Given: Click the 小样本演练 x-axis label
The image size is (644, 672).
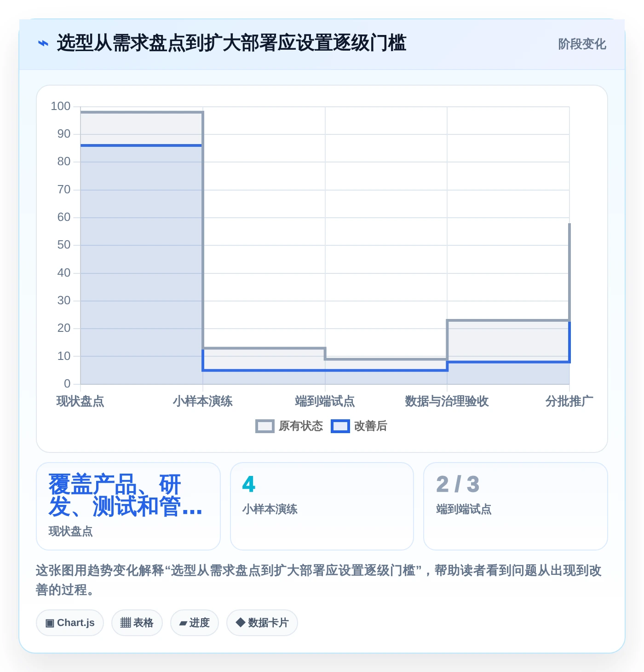Looking at the screenshot, I should [203, 401].
